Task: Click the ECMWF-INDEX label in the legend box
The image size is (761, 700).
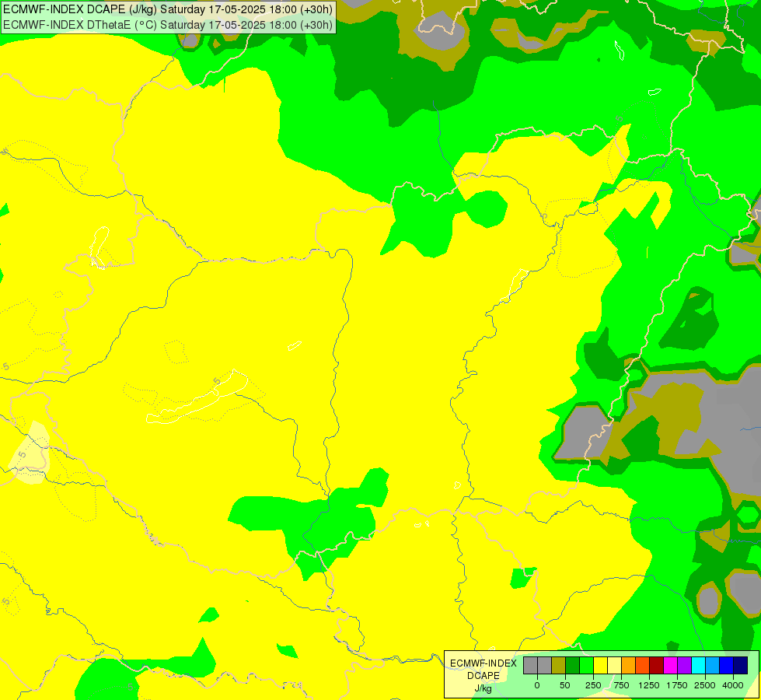Action: click(483, 663)
